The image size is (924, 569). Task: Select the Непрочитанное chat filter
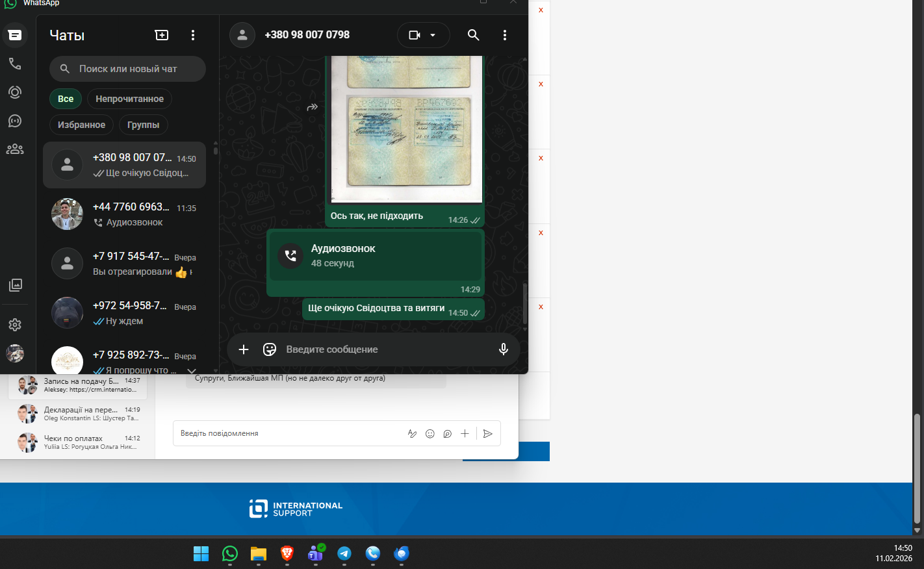pos(129,99)
